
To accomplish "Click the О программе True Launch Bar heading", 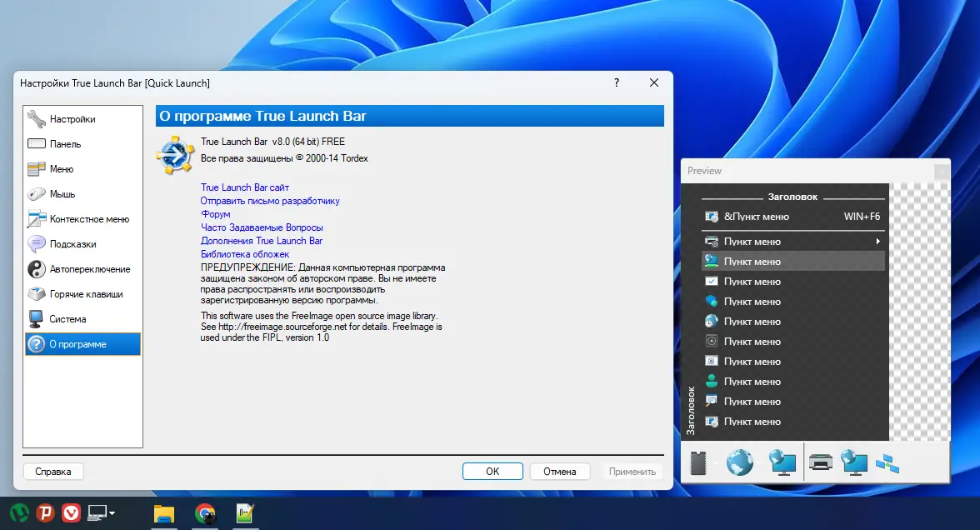I will (x=262, y=117).
